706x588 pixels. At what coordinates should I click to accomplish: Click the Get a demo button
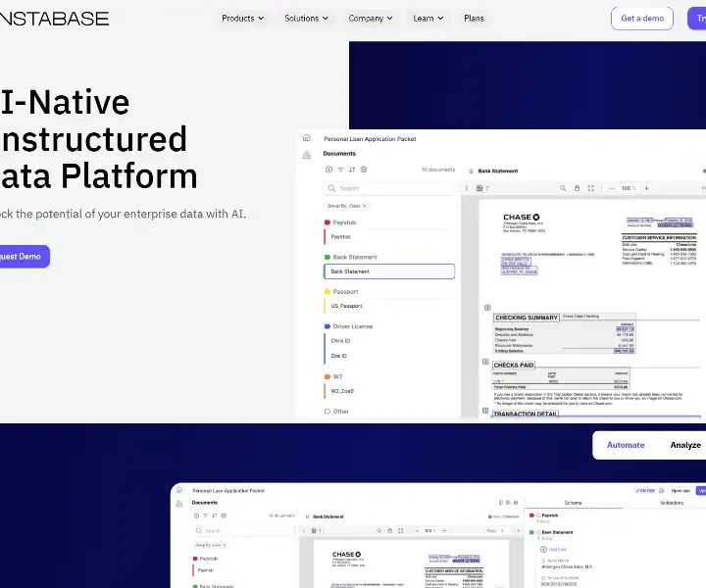[x=642, y=19]
